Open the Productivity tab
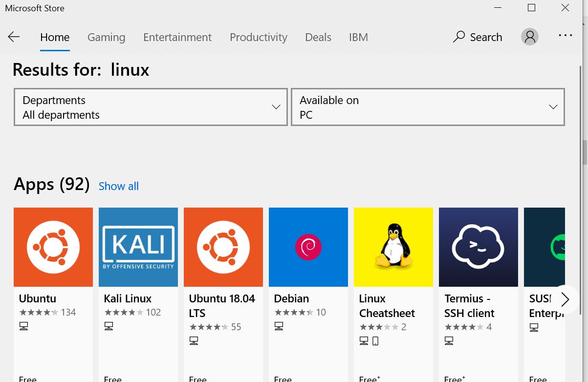Screen dimensions: 588x382 259,37
